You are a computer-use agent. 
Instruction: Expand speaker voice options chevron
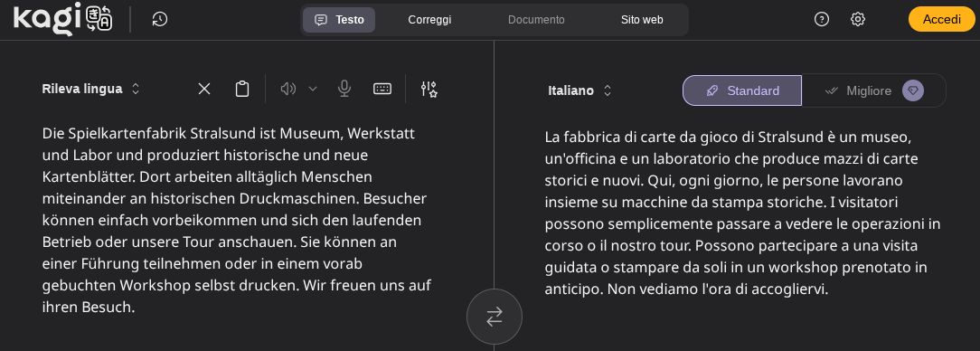tap(313, 89)
